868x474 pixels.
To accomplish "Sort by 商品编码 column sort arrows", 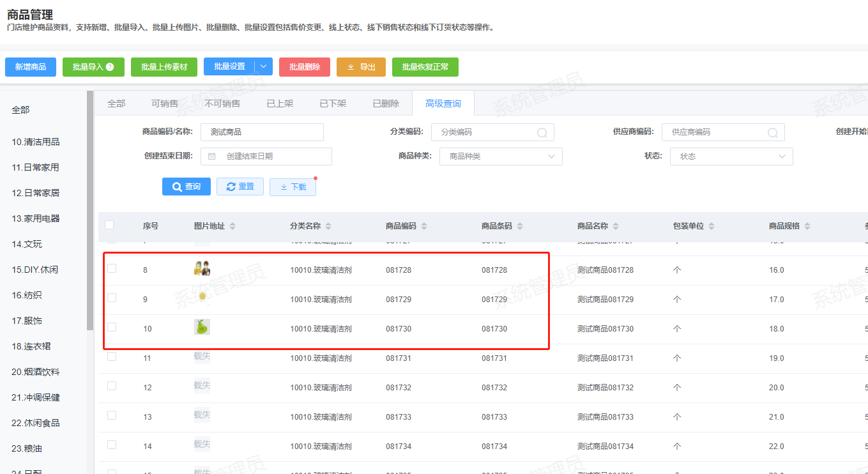I will [424, 226].
